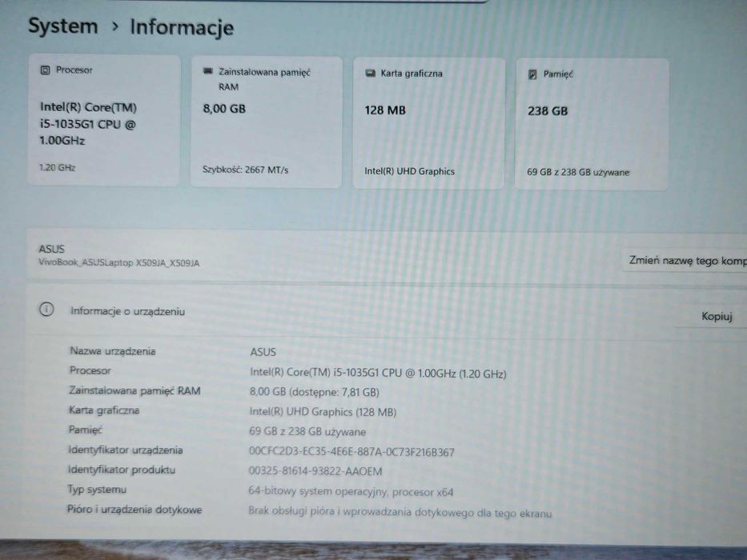The height and width of the screenshot is (560, 747).
Task: Click the Karta graficzna icon
Action: point(370,73)
